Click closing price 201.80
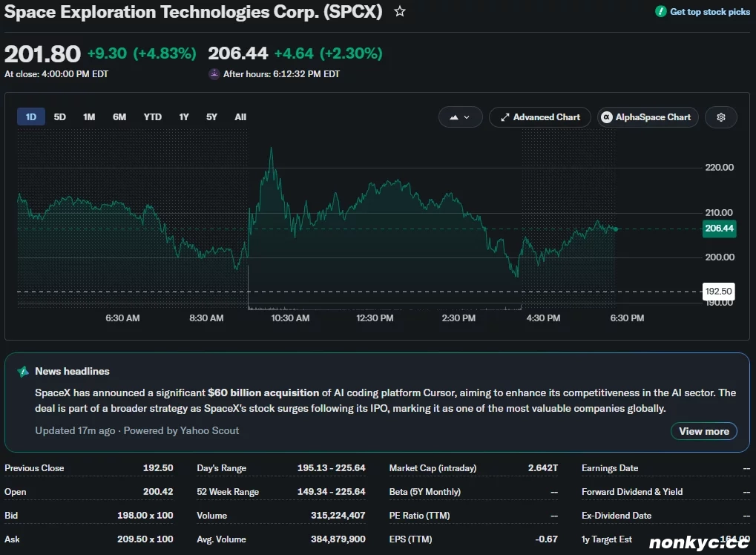Viewport: 756px width, 555px height. coord(42,53)
